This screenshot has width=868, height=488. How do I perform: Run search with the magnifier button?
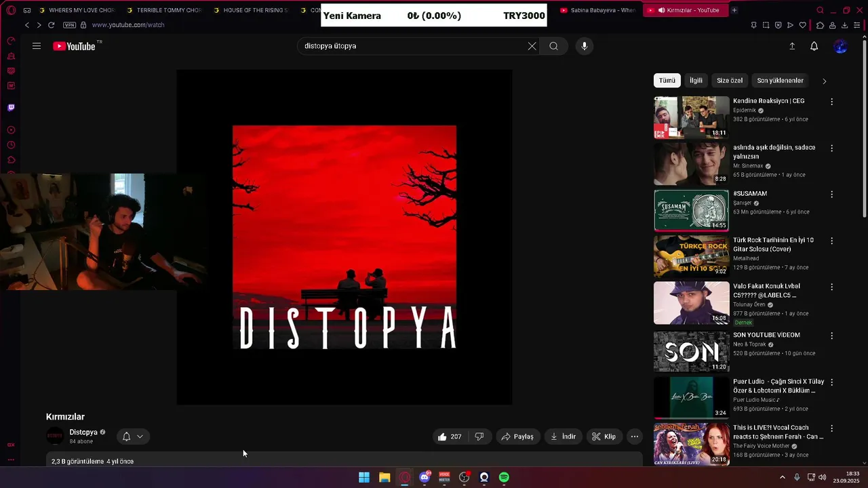(x=554, y=46)
